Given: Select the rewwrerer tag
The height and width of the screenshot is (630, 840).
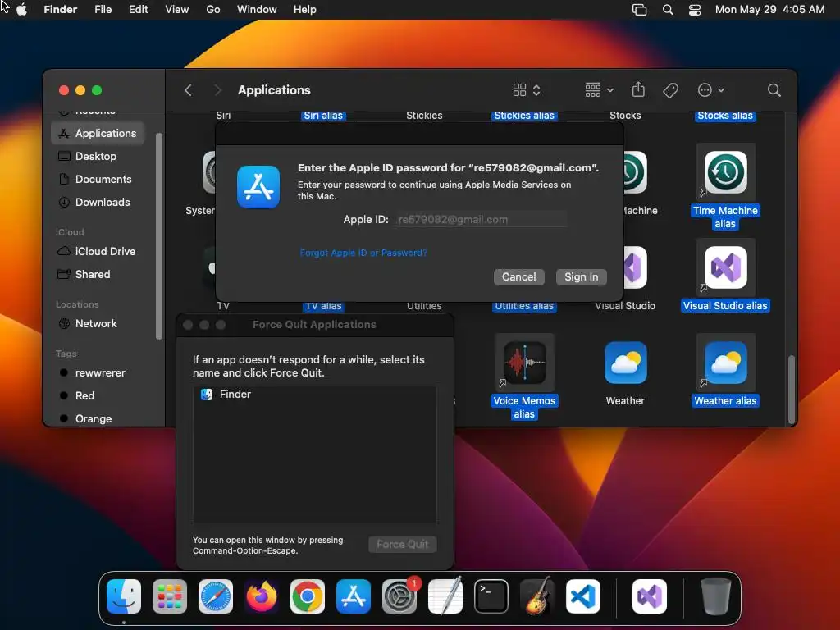Looking at the screenshot, I should coord(98,373).
